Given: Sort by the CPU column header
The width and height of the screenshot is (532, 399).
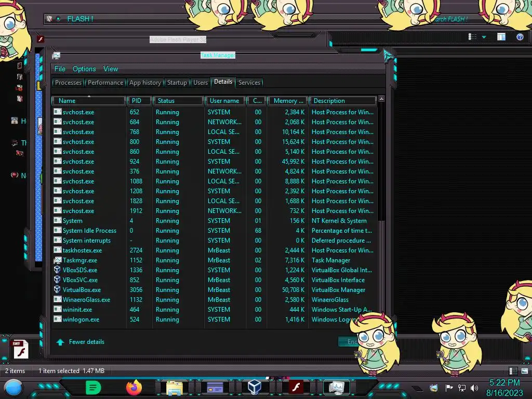Looking at the screenshot, I should click(x=257, y=101).
